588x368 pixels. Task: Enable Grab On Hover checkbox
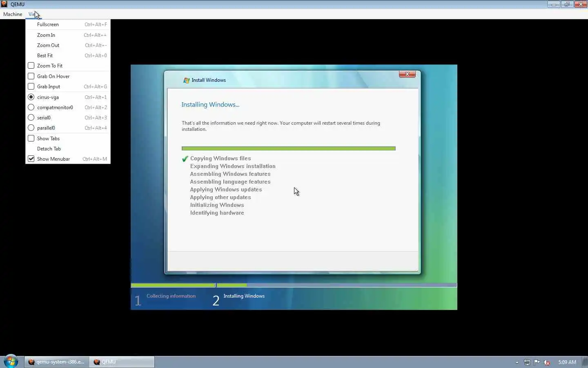coord(31,76)
